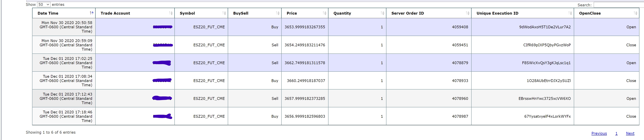Go to Previous page link
The image size is (644, 140).
coord(599,133)
